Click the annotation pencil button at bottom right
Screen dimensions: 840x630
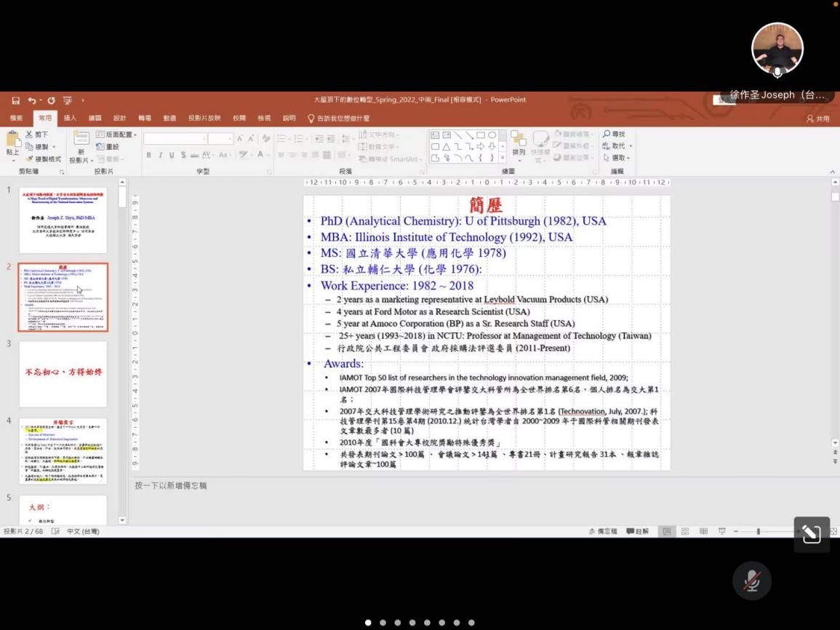812,535
